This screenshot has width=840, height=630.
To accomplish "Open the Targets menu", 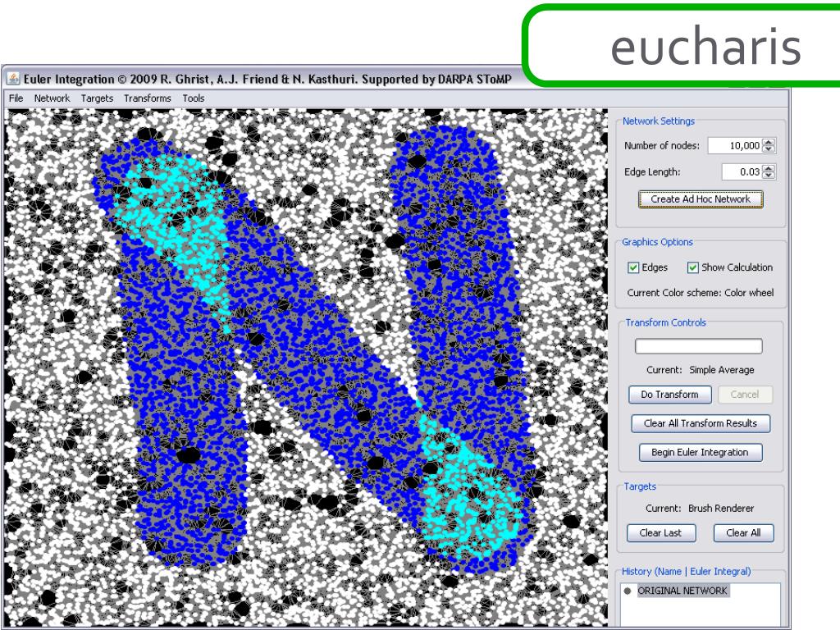I will pos(97,98).
